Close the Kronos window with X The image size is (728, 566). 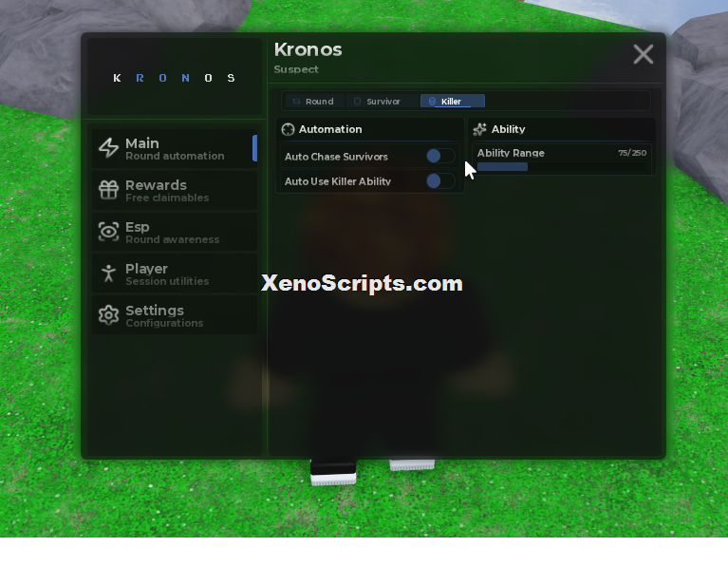coord(644,54)
